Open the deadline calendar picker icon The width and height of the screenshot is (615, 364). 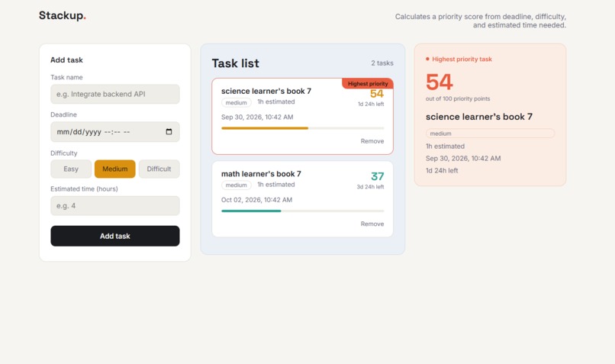click(169, 132)
